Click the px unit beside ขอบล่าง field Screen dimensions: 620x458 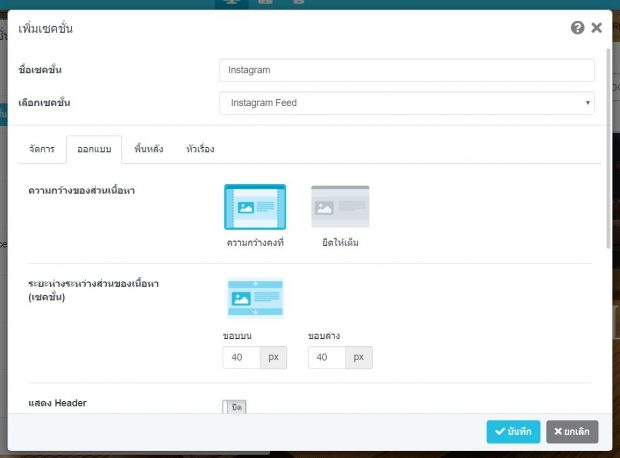pyautogui.click(x=359, y=358)
